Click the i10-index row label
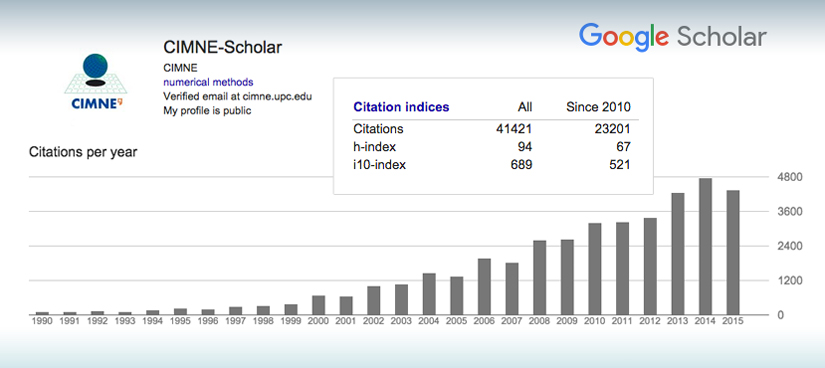The height and width of the screenshot is (368, 825). point(379,165)
